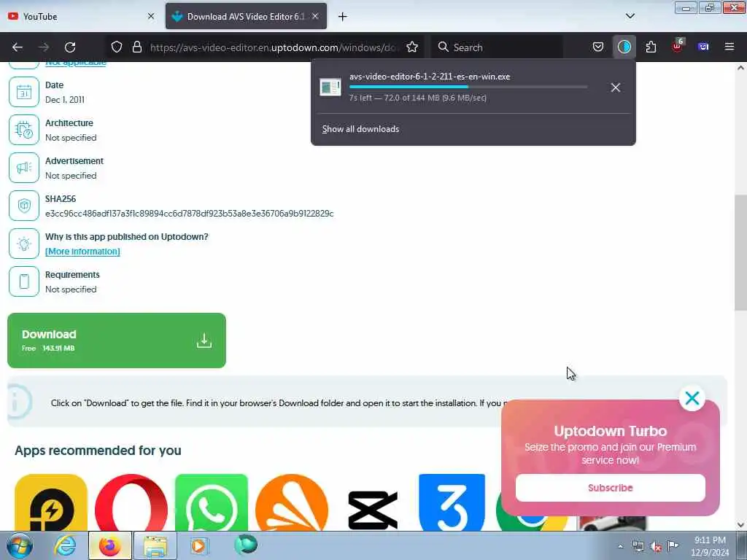Click the Not applicable link
The image size is (747, 560).
point(76,63)
